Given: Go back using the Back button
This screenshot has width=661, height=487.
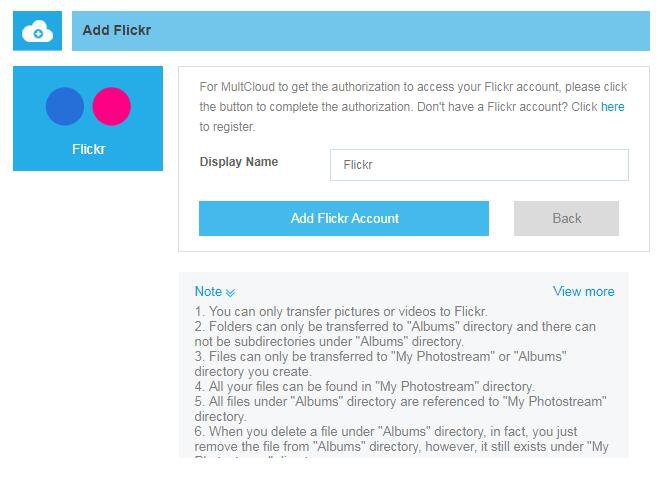Looking at the screenshot, I should [566, 218].
